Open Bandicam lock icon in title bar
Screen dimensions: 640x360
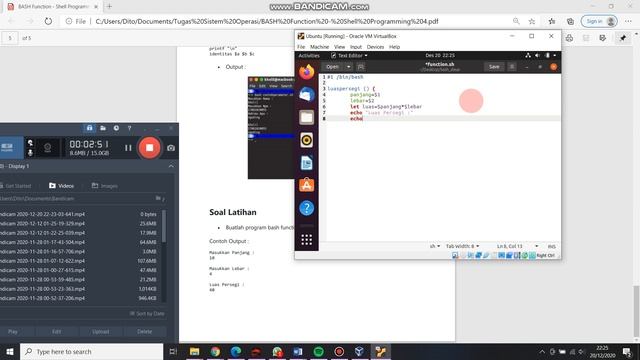tap(89, 128)
